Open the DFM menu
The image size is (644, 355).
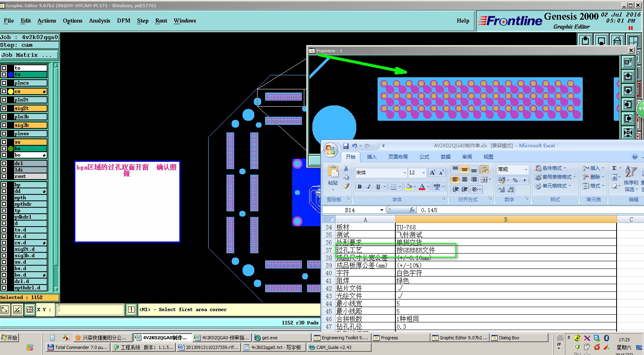(124, 21)
